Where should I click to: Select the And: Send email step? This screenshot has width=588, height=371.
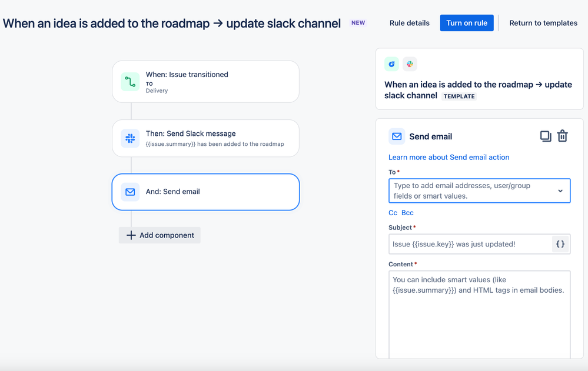click(205, 192)
